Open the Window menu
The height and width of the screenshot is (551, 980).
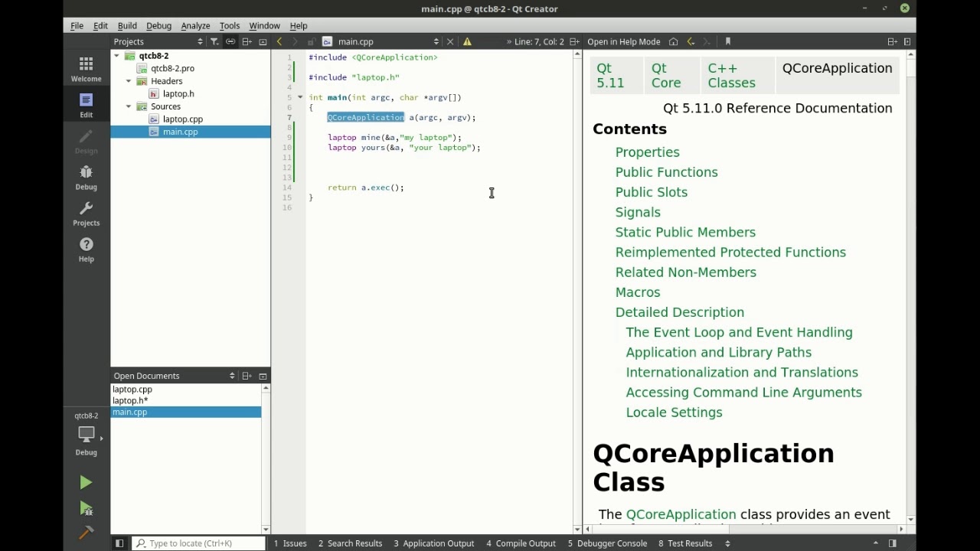264,25
